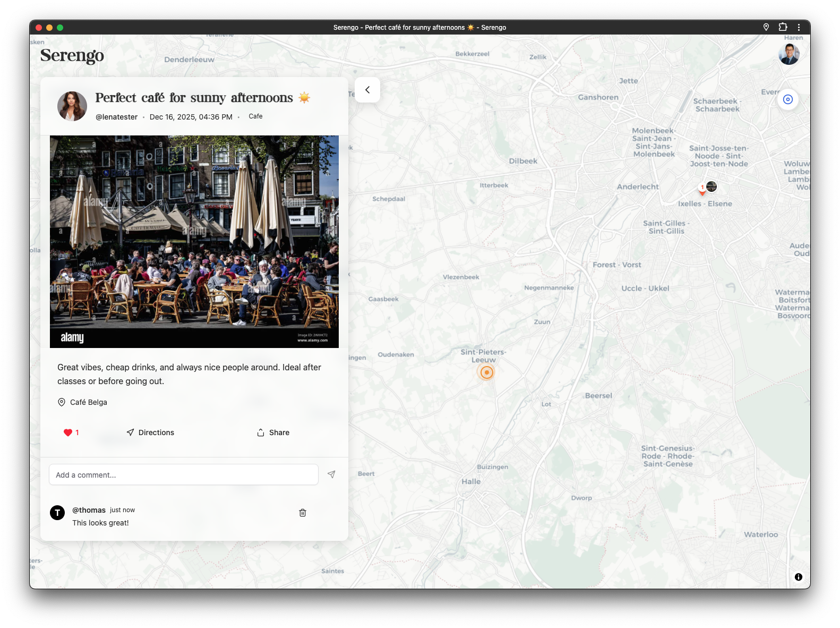Image resolution: width=840 pixels, height=628 pixels.
Task: Click the Serengo logo
Action: click(x=72, y=55)
